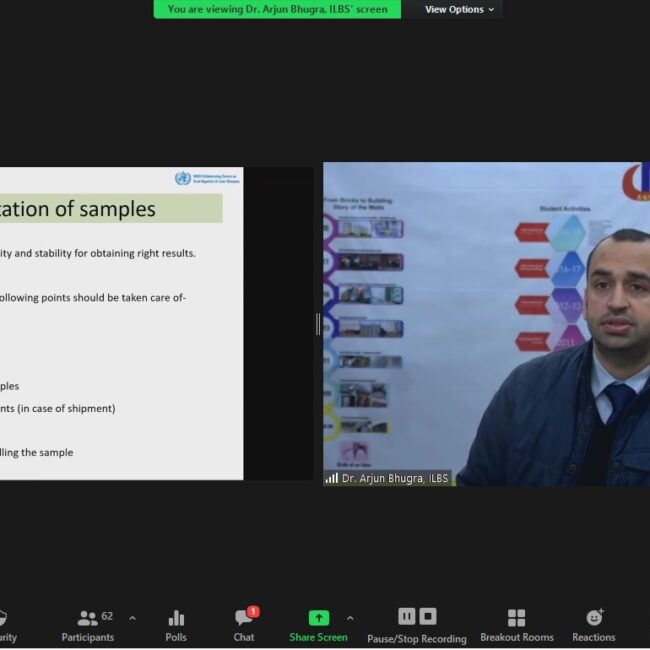Stop the meeting recording
650x650 pixels.
(x=428, y=616)
